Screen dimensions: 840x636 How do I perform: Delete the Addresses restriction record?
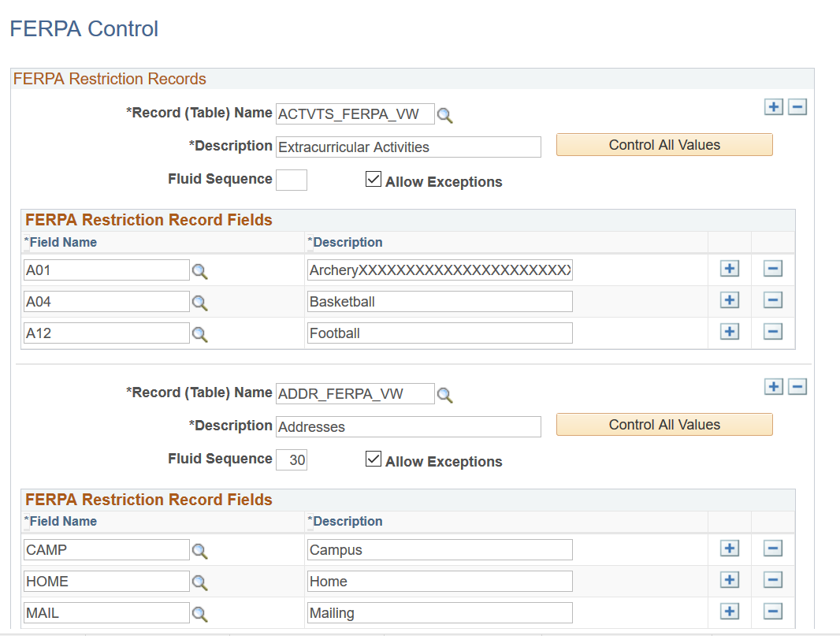(x=797, y=386)
